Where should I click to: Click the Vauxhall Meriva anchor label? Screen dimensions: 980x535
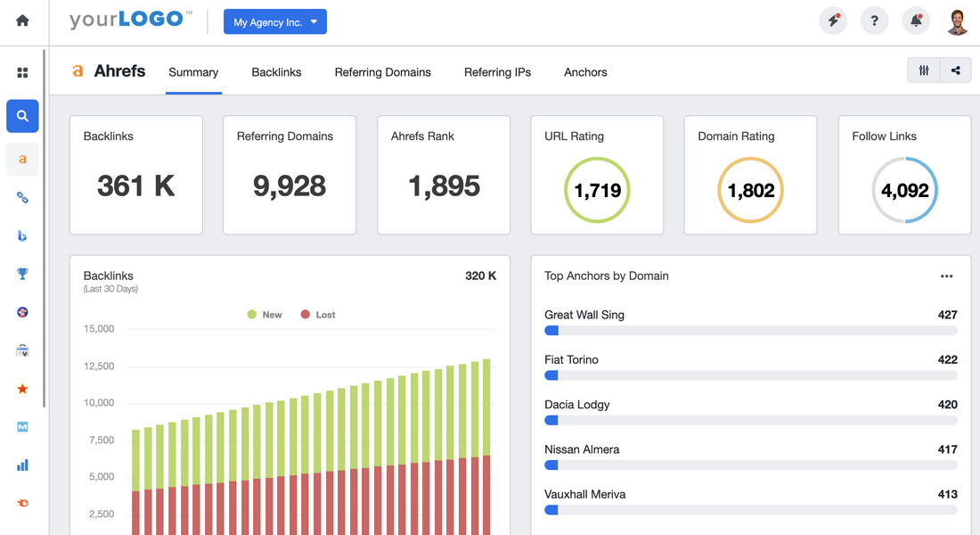[585, 494]
